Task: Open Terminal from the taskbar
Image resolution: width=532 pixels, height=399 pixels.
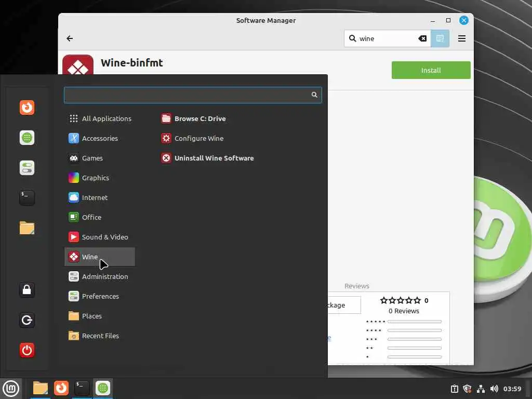Action: click(82, 388)
